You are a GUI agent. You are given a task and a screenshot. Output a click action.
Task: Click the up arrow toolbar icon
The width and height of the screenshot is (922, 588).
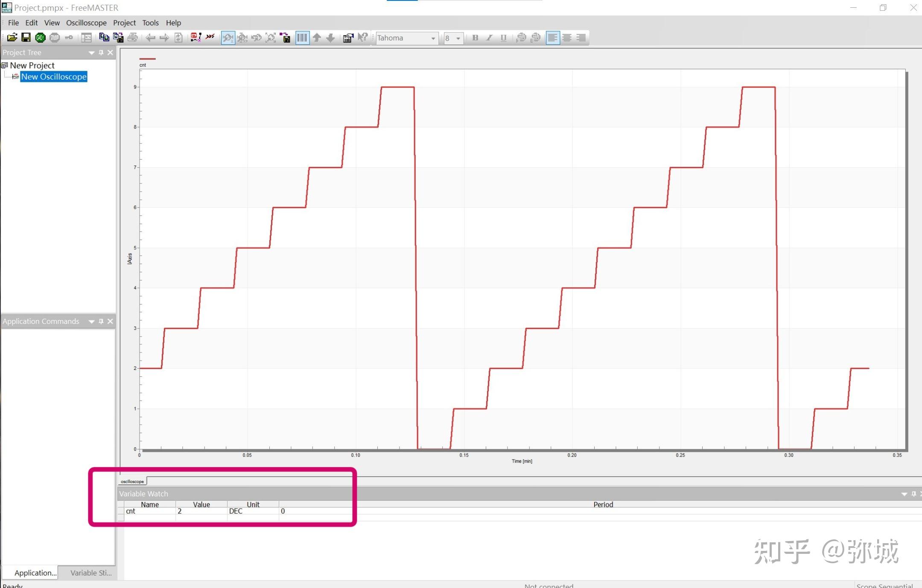[317, 38]
